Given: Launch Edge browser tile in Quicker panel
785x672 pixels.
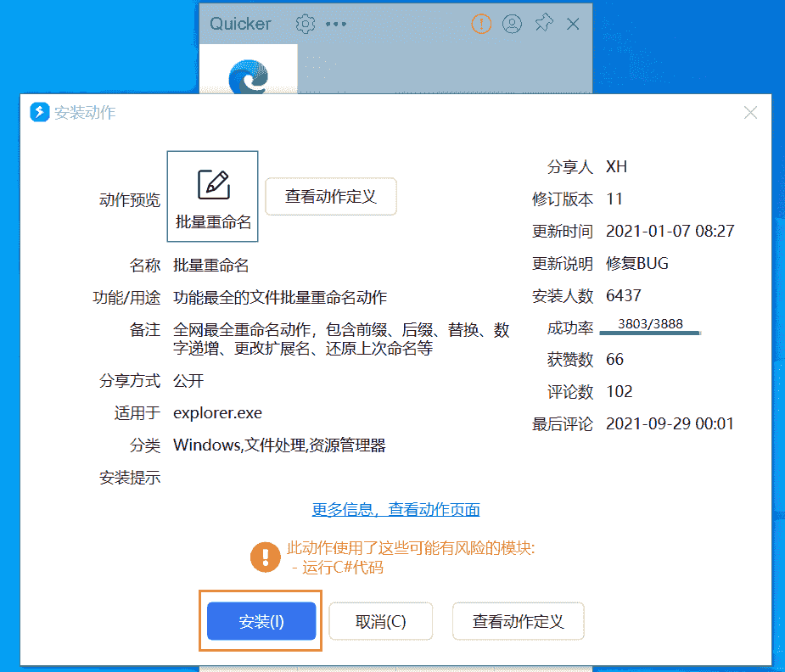Looking at the screenshot, I should 249,69.
